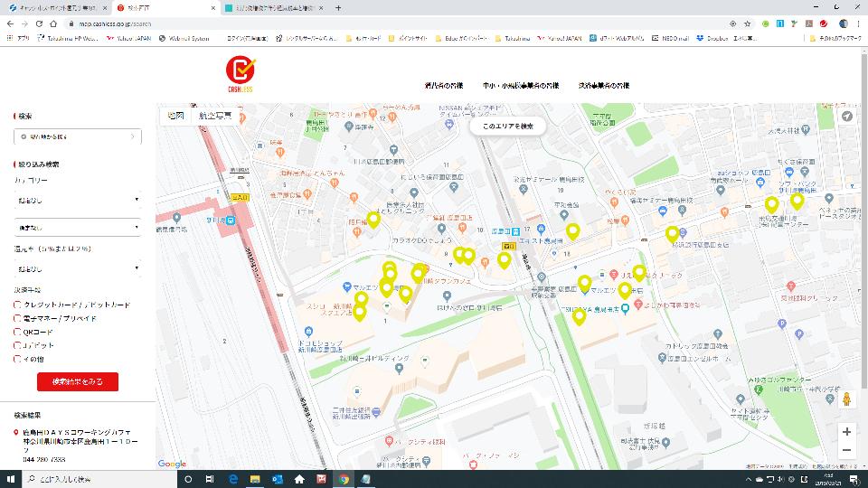The width and height of the screenshot is (868, 488).
Task: Open the Chrome three-dot menu
Action: pyautogui.click(x=859, y=23)
